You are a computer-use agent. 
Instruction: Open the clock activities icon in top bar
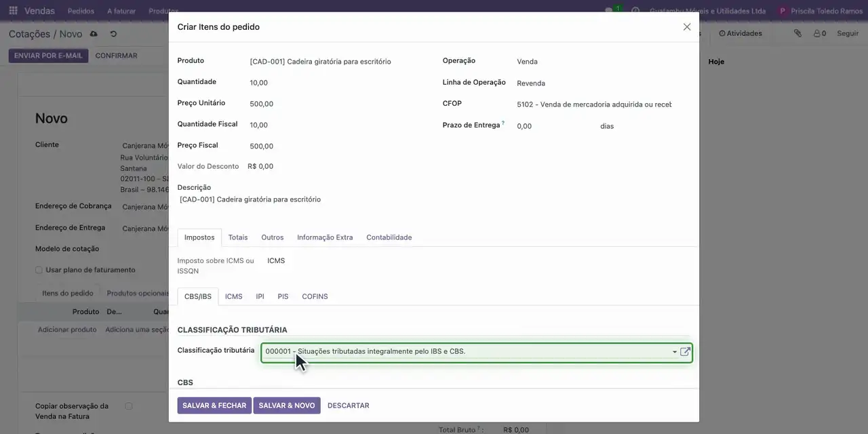[635, 11]
